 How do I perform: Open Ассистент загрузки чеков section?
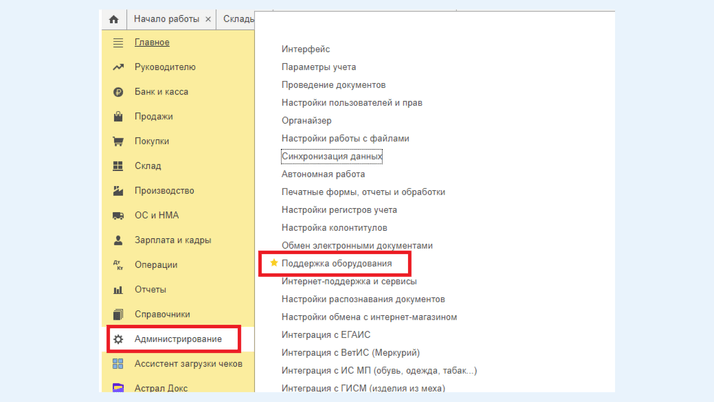coord(188,364)
